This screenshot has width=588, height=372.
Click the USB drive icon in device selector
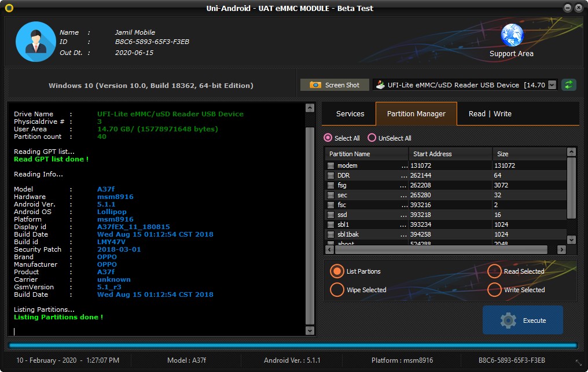click(380, 85)
